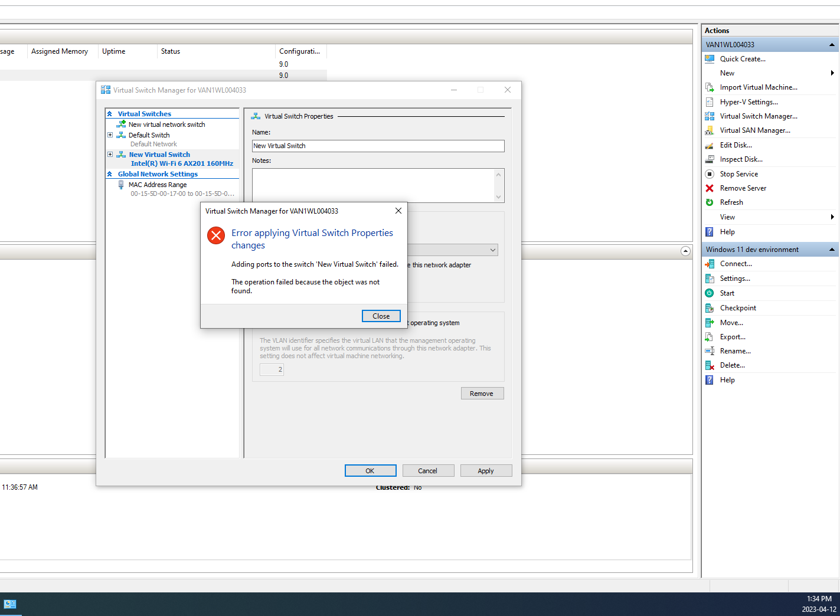
Task: Click the New virtual network switch icon
Action: click(121, 124)
